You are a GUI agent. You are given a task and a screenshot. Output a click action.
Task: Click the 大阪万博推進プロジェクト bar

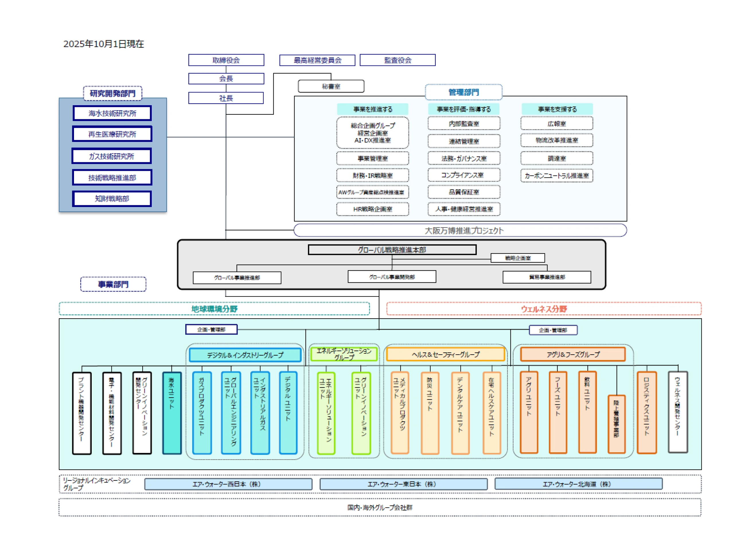(463, 230)
